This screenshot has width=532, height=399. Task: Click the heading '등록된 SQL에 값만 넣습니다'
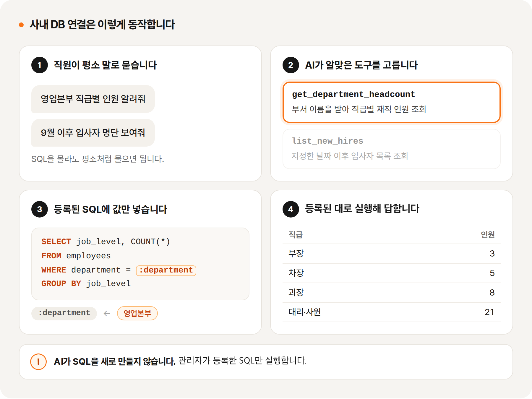(x=111, y=209)
